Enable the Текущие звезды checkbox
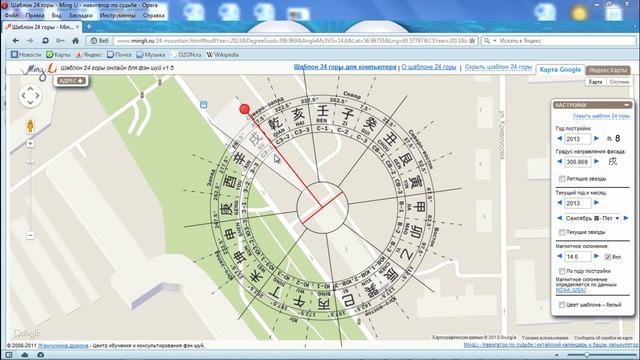640x360 pixels. [x=562, y=232]
